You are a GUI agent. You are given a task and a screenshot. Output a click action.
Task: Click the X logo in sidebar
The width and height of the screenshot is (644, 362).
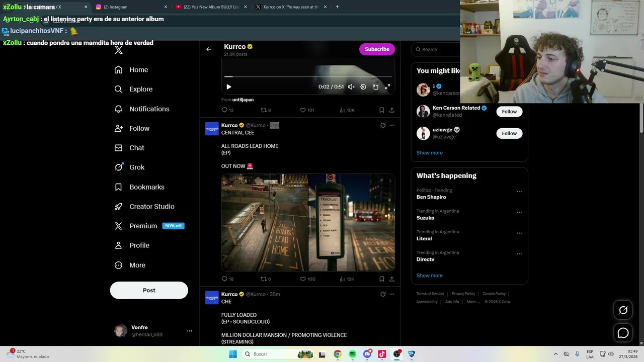119,50
